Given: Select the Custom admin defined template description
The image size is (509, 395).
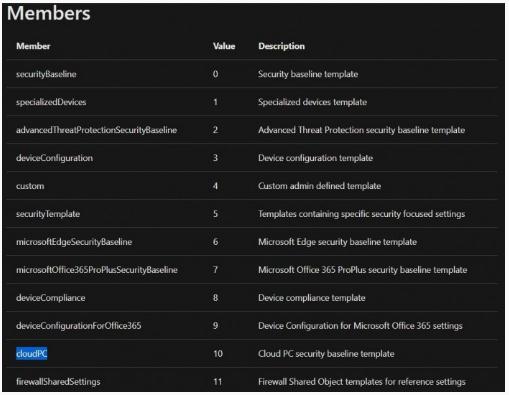Looking at the screenshot, I should (x=320, y=186).
